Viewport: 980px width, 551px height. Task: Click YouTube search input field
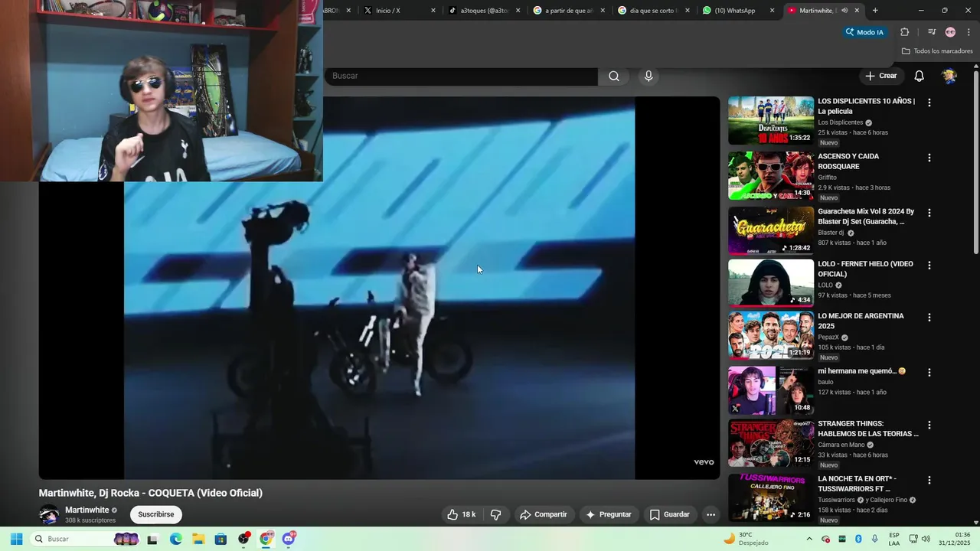(x=462, y=76)
